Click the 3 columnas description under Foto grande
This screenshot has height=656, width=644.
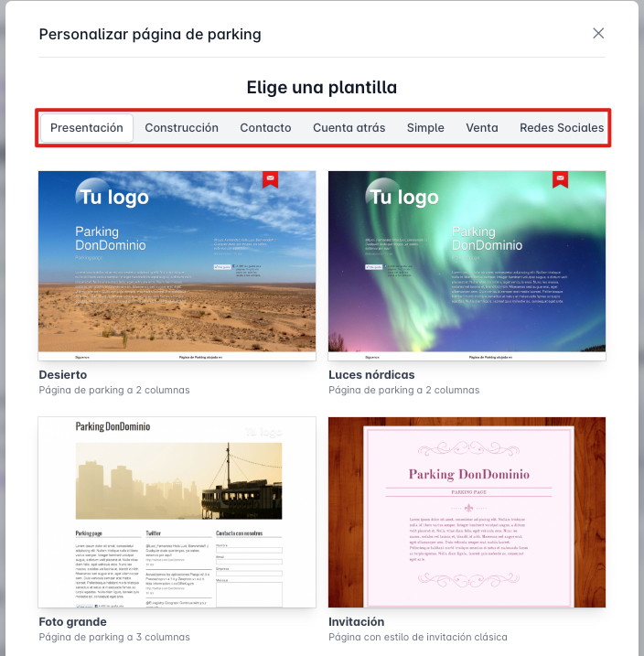(114, 637)
